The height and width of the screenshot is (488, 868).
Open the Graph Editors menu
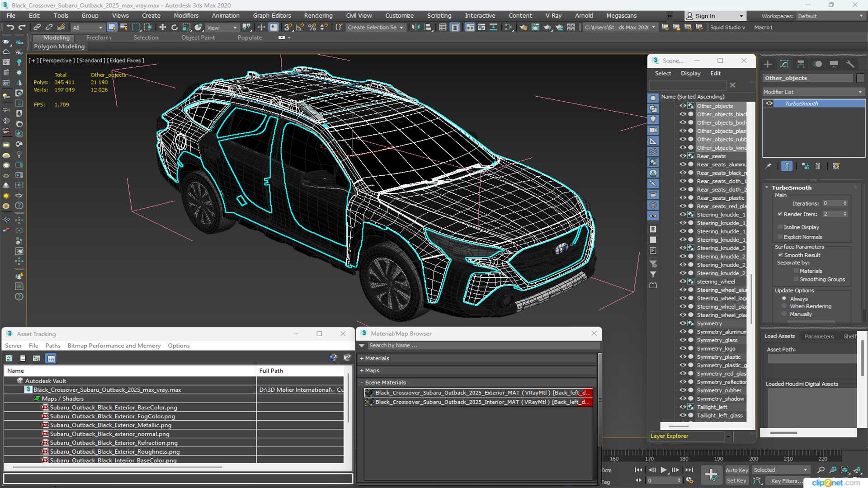(272, 15)
